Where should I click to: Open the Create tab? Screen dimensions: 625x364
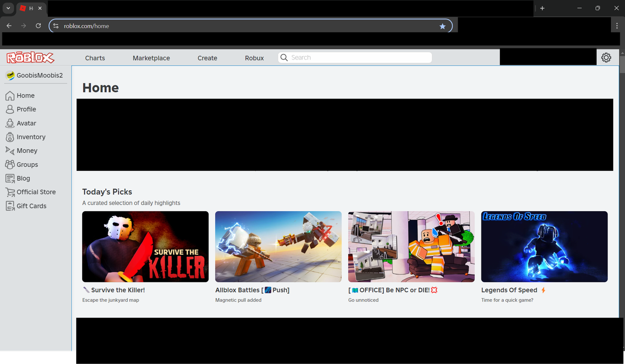208,58
